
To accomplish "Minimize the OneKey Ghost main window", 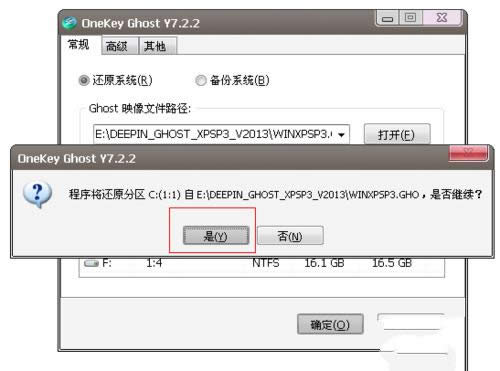I will click(387, 18).
